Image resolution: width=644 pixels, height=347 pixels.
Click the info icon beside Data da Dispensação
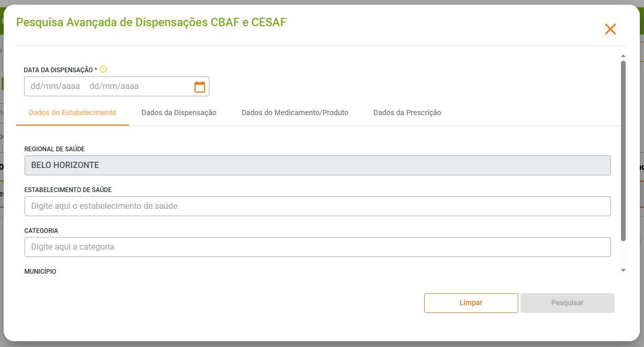pos(104,69)
